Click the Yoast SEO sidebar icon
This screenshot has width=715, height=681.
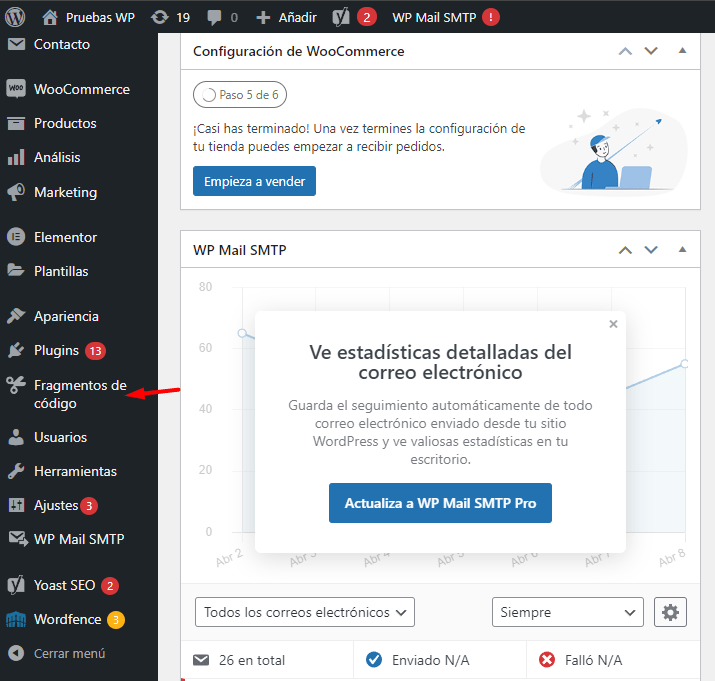pyautogui.click(x=16, y=585)
